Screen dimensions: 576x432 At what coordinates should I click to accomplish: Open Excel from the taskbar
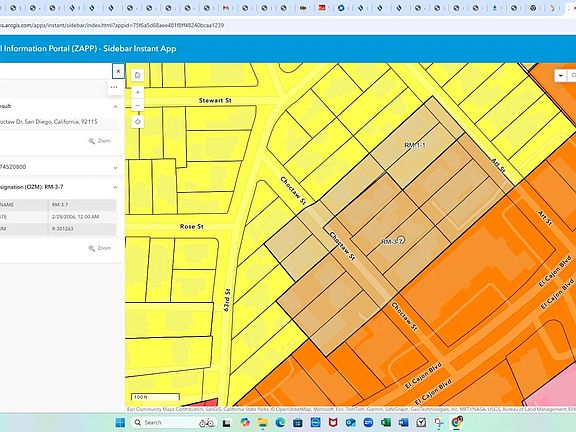click(x=386, y=422)
